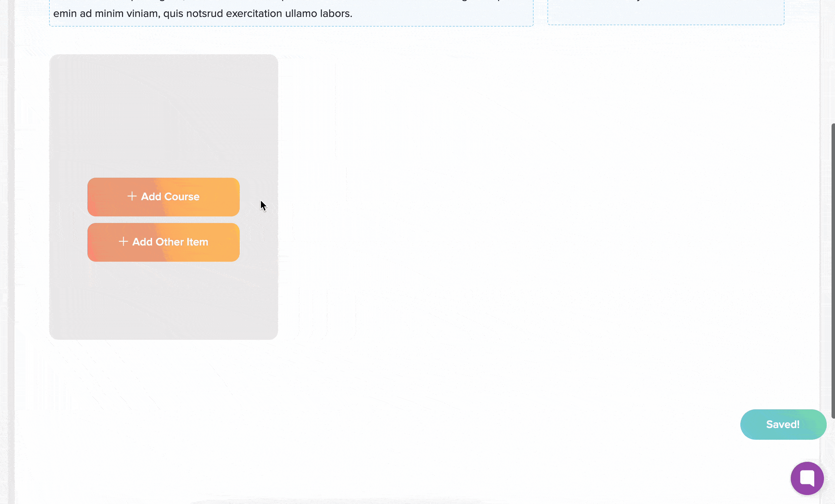
Task: Click the word 'emin' starting the line
Action: pyautogui.click(x=65, y=14)
